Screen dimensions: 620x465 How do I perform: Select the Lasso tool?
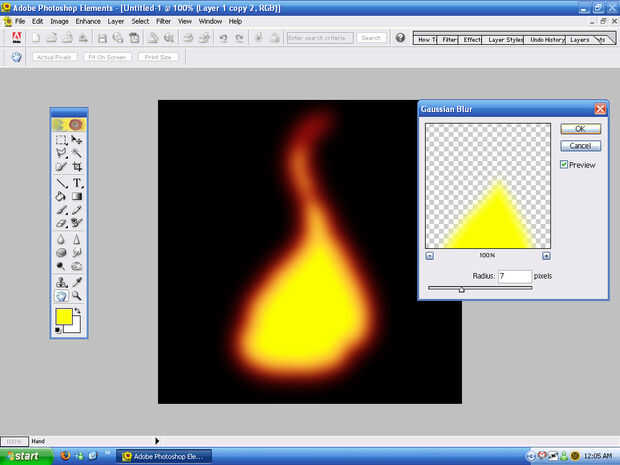tap(61, 153)
